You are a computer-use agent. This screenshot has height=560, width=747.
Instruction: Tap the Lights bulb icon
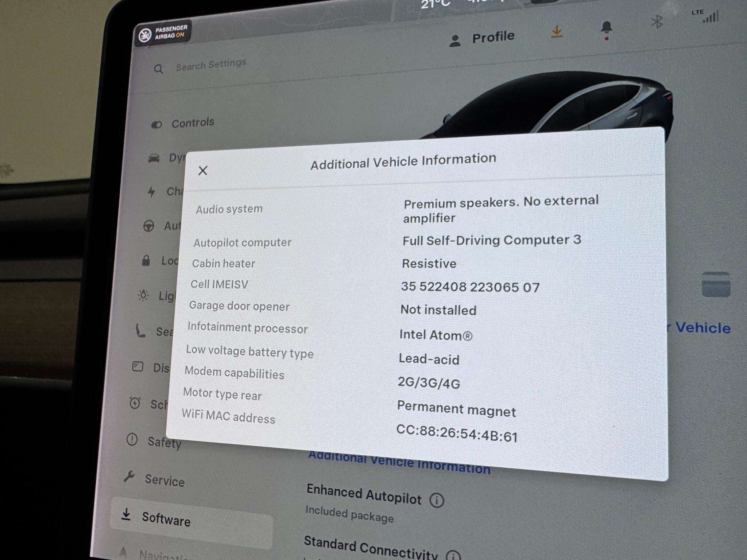pos(143,295)
